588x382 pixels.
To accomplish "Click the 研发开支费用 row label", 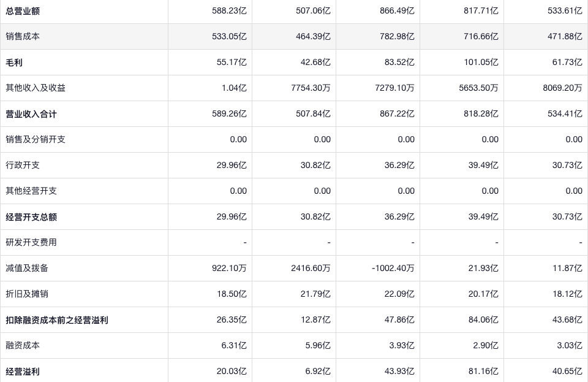I will (31, 243).
